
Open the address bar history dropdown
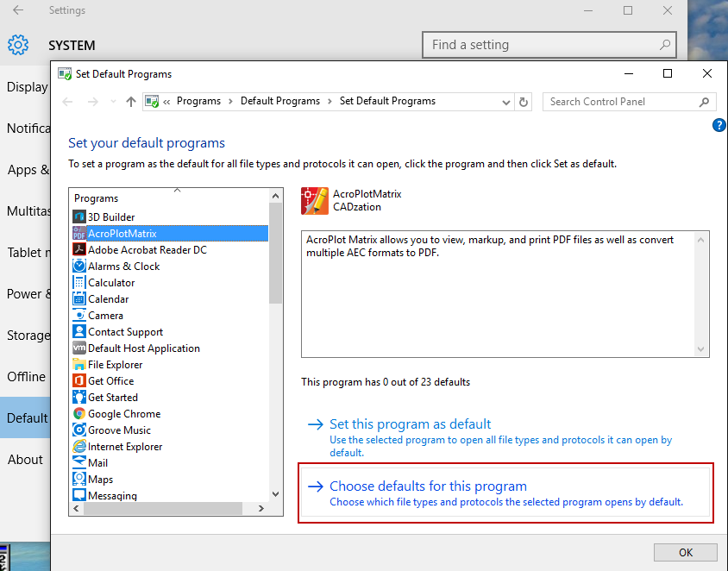click(505, 102)
